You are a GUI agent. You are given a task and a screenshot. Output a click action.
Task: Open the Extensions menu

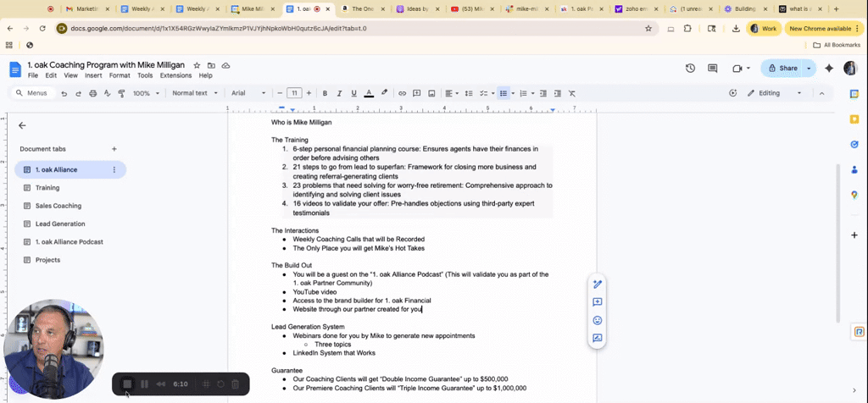pos(175,75)
